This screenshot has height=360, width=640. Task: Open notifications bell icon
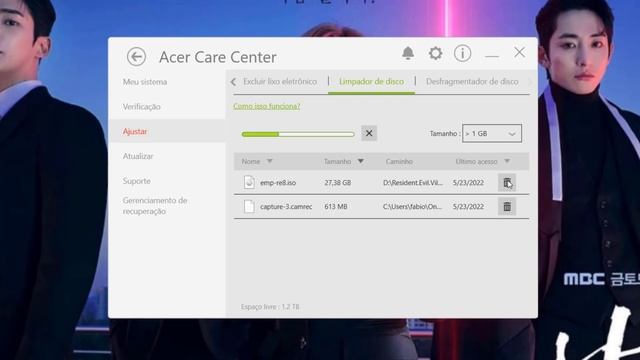coord(408,53)
